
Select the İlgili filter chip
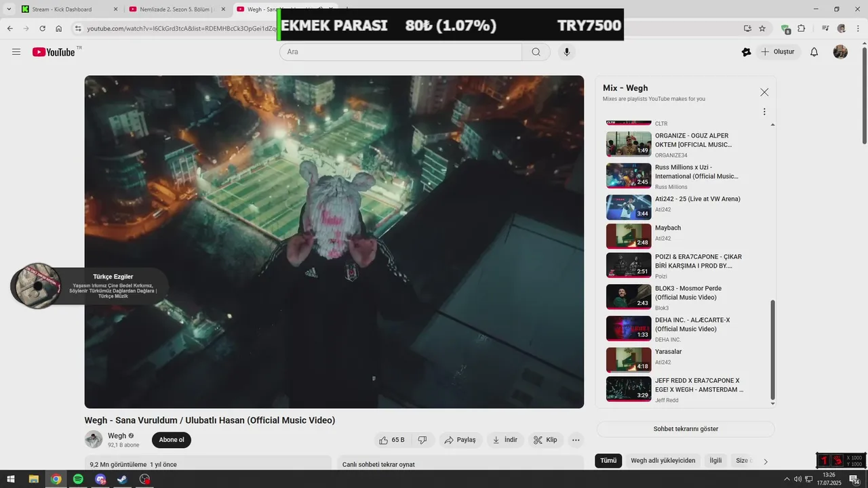(715, 461)
